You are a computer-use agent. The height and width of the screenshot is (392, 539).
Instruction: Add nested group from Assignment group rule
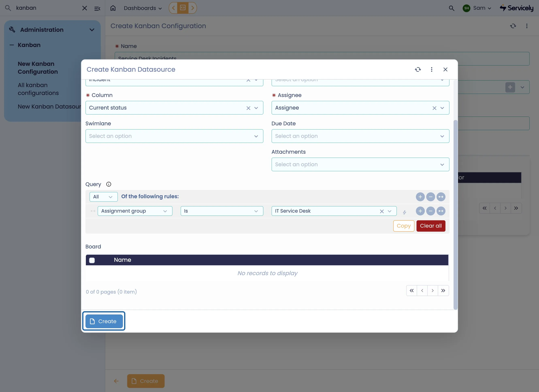tap(441, 211)
